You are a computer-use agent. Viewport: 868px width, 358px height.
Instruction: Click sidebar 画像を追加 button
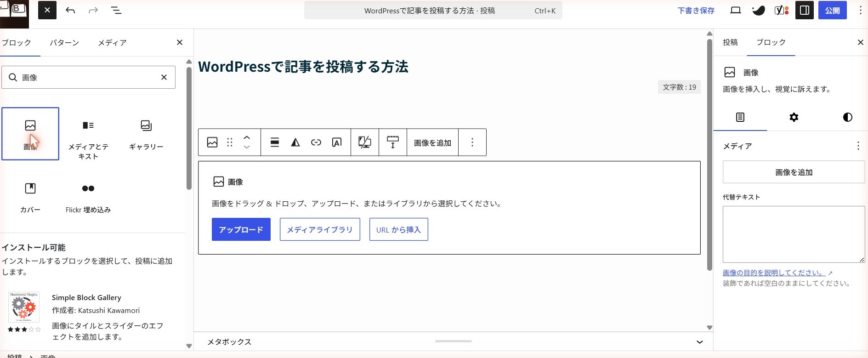(x=794, y=172)
